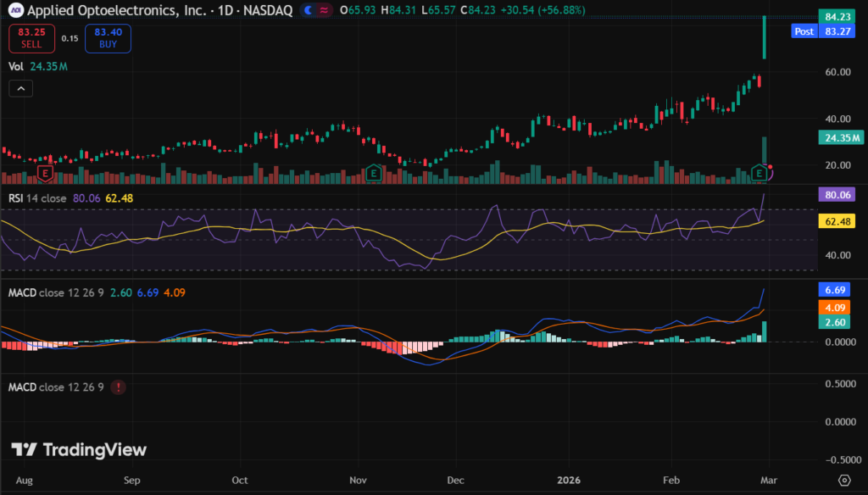Click the orange MACD signal 4.09 axis label
This screenshot has width=868, height=495.
point(842,308)
